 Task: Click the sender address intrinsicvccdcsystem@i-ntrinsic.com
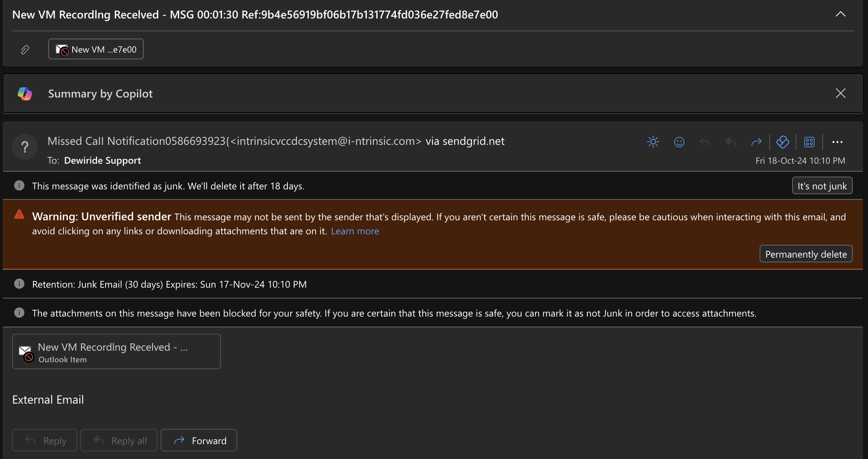pyautogui.click(x=326, y=141)
